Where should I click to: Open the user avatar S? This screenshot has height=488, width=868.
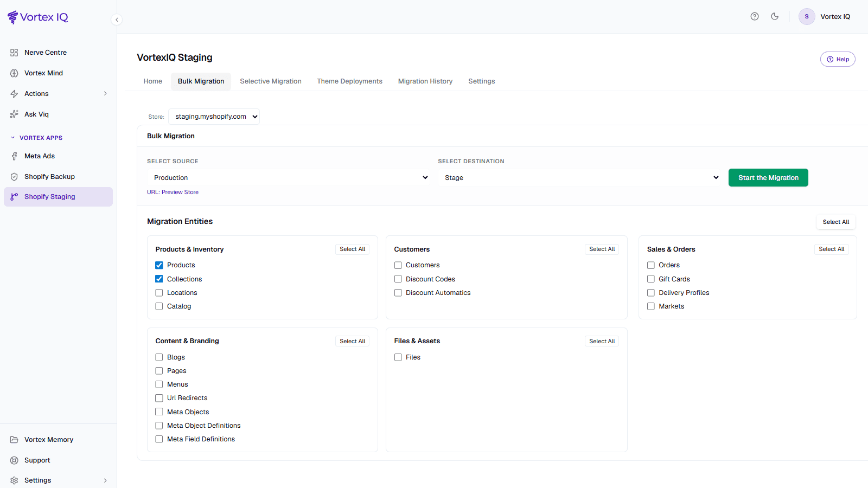pyautogui.click(x=807, y=16)
